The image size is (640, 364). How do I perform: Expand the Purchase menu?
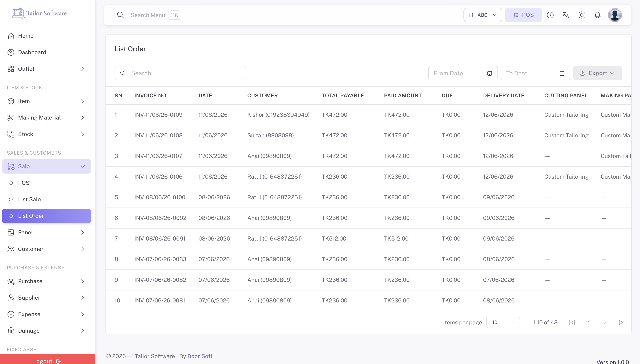47,281
